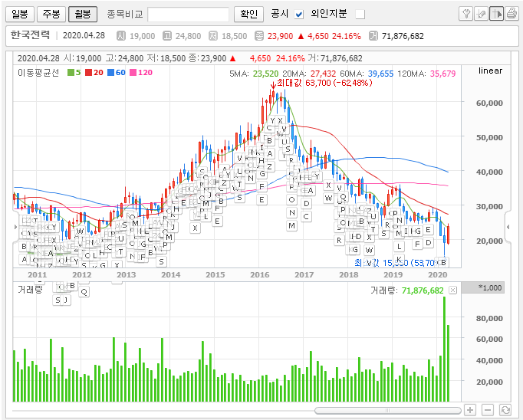The image size is (523, 420).
Task: Select the pencil drawing tool
Action: [x=481, y=14]
